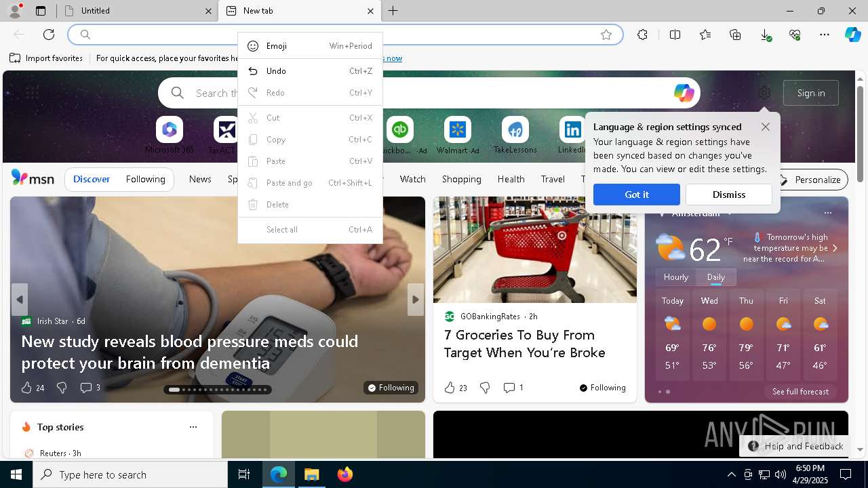Open the Collections icon

tap(735, 35)
